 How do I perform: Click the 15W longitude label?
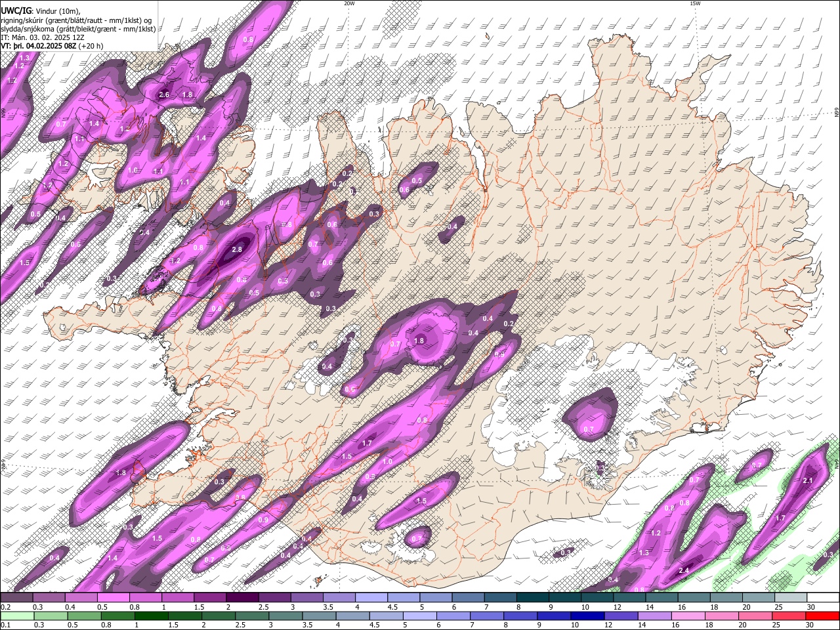(694, 3)
